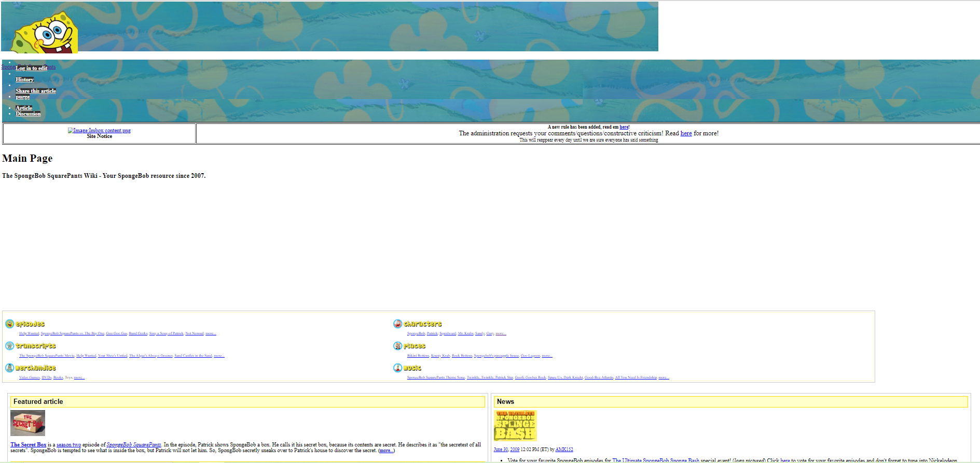980x463 pixels.
Task: Open 'Rock Bottom' place link
Action: (462, 356)
